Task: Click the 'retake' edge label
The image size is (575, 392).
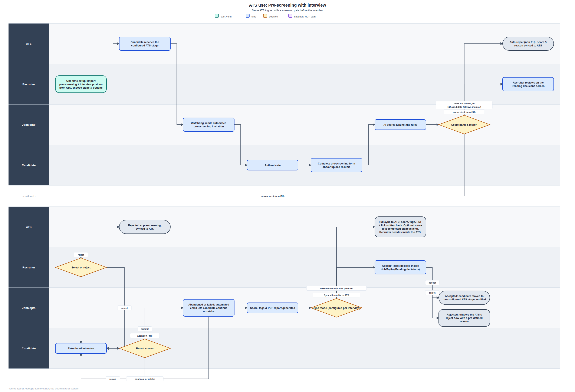Action: tap(113, 379)
